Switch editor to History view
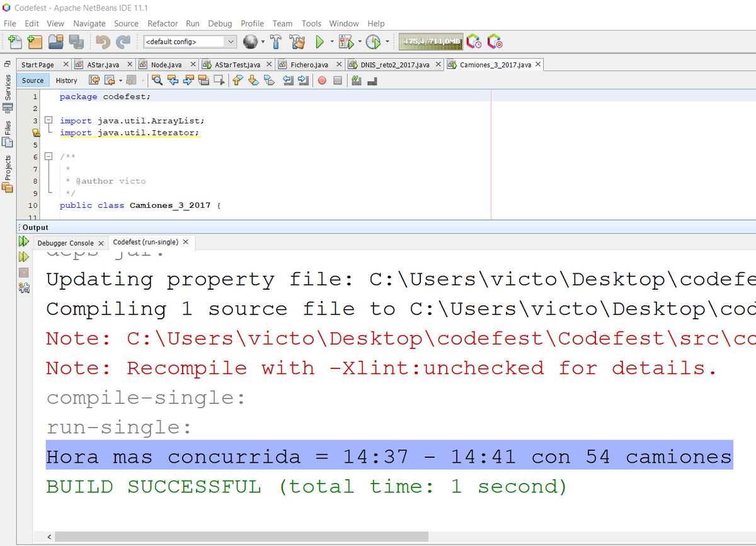The height and width of the screenshot is (546, 756). [x=66, y=81]
